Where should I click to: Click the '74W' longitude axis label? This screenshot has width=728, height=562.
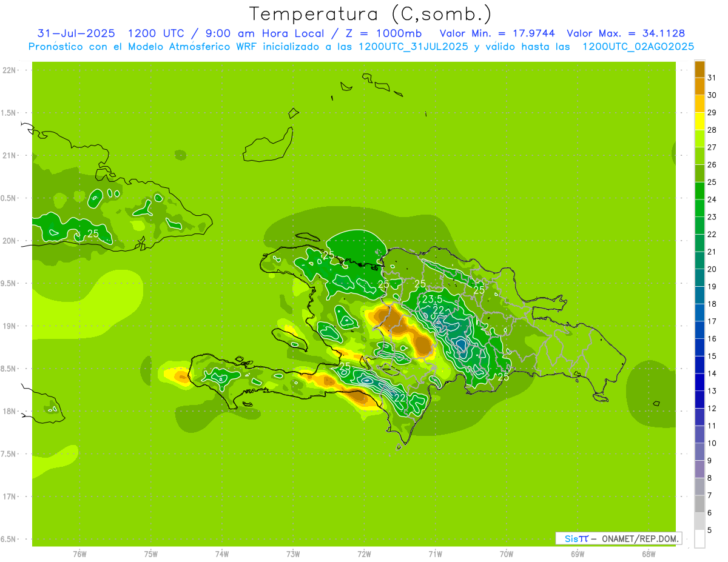coord(222,554)
